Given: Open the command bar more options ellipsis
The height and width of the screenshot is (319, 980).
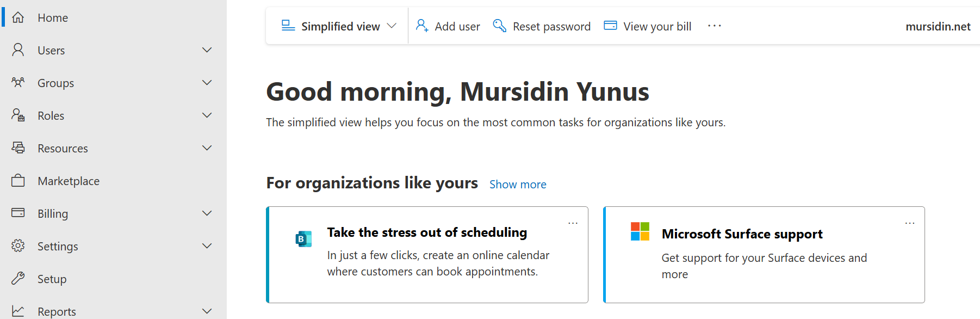Looking at the screenshot, I should [714, 26].
